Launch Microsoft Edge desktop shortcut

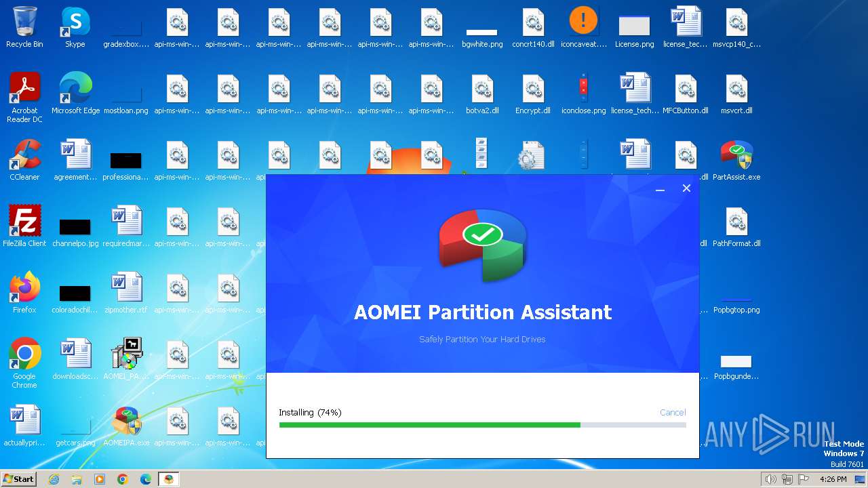pyautogui.click(x=75, y=94)
